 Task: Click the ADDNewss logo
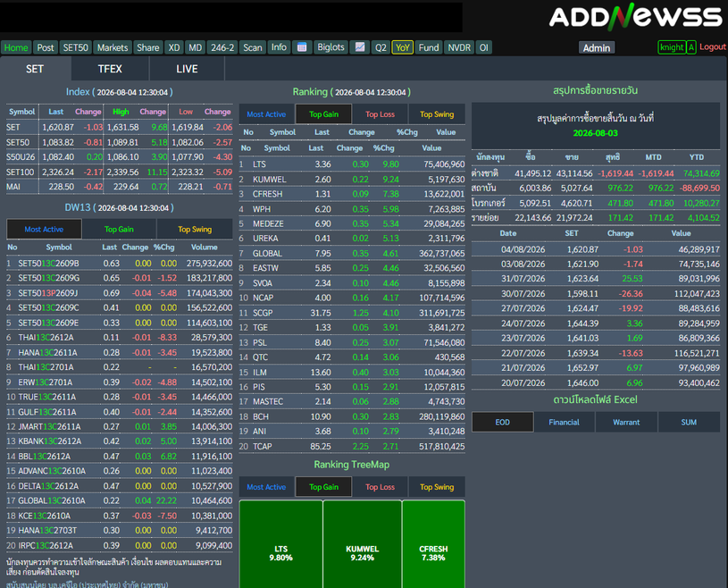point(636,17)
